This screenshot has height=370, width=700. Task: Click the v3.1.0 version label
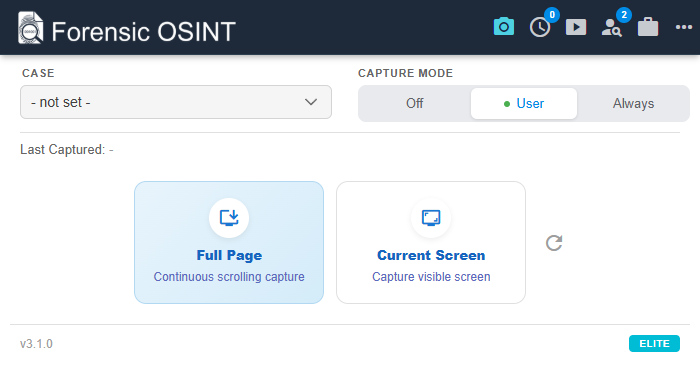coord(36,344)
